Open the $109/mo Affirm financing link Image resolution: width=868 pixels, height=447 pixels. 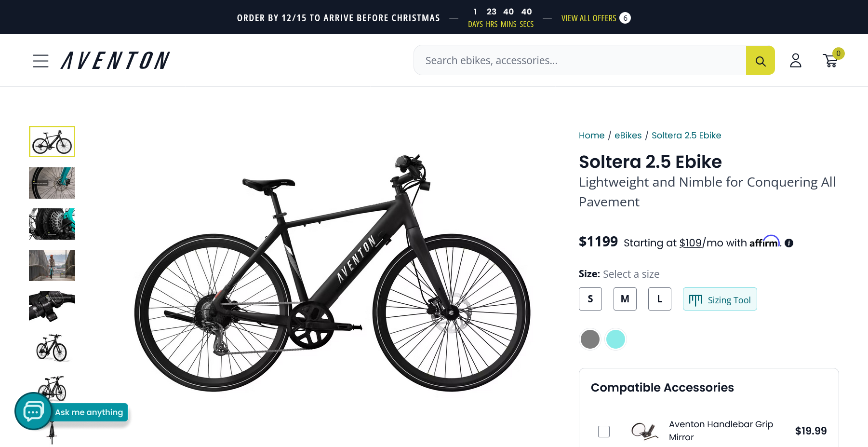coord(690,243)
